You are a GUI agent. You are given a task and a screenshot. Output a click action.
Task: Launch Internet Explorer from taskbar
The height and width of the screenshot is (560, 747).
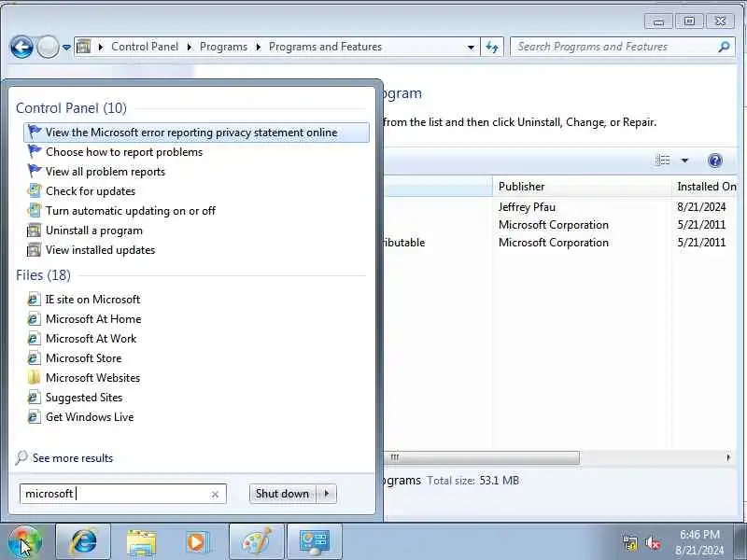pyautogui.click(x=83, y=542)
